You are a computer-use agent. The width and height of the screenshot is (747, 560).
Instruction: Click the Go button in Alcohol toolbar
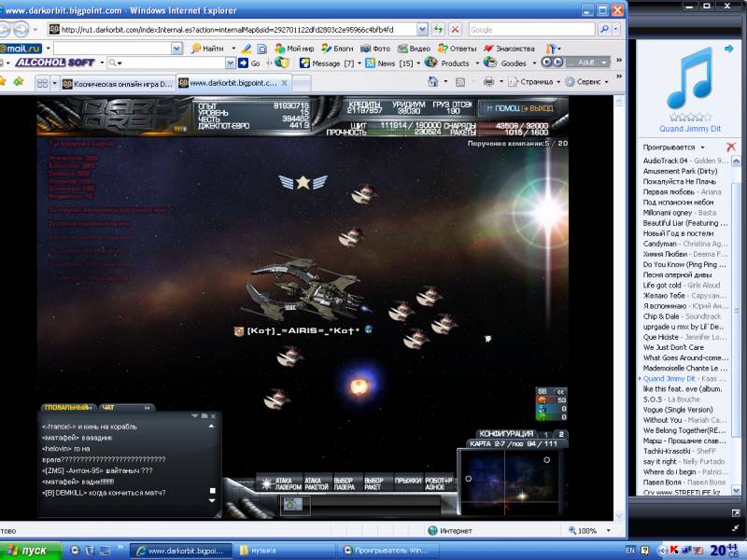click(249, 63)
